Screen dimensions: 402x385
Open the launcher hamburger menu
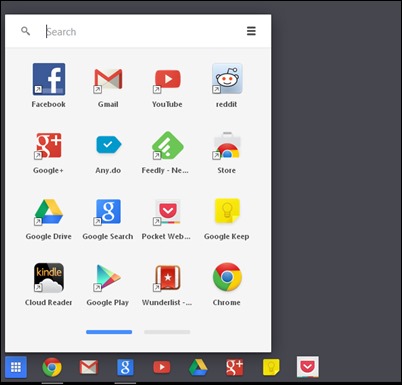[251, 31]
